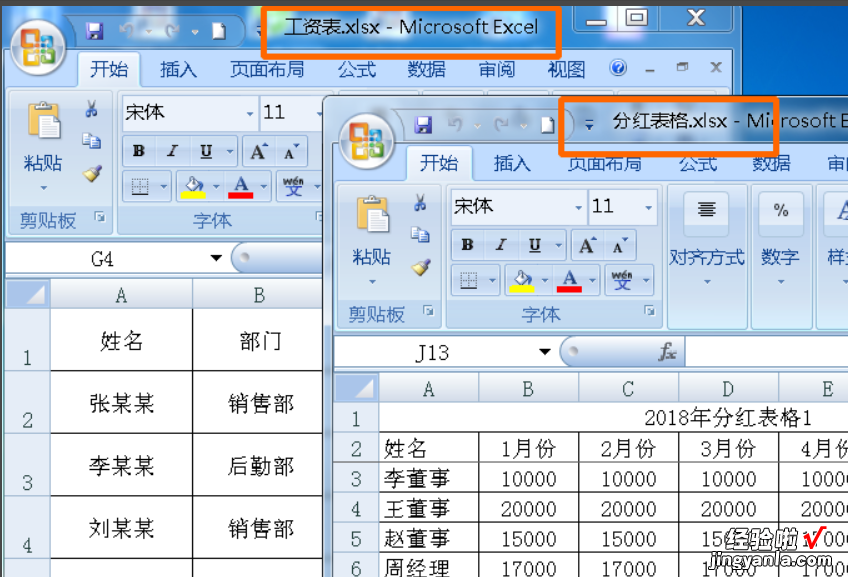Click Undo in 分红表格 quick access toolbar
Viewport: 848px width, 577px height.
pyautogui.click(x=455, y=125)
